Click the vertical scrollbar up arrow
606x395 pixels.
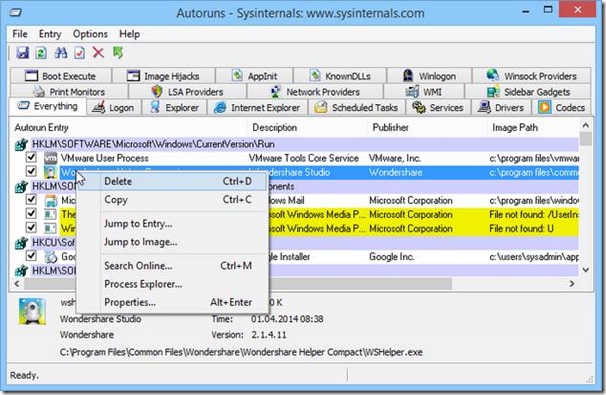point(586,125)
